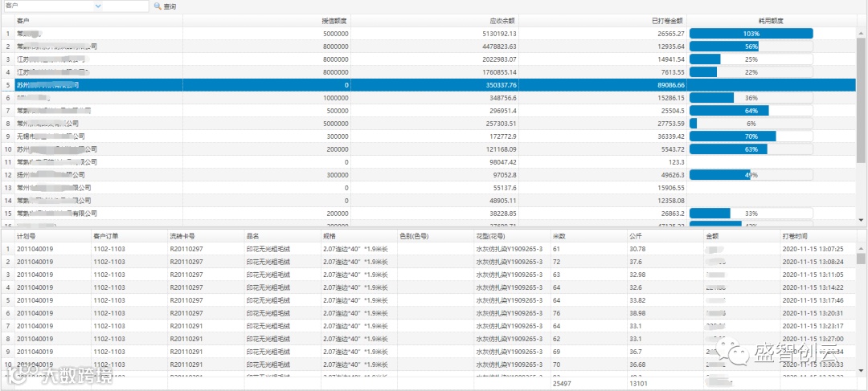Click the 70% usage progress bar
Viewport: 868px width, 391px height.
click(x=751, y=136)
